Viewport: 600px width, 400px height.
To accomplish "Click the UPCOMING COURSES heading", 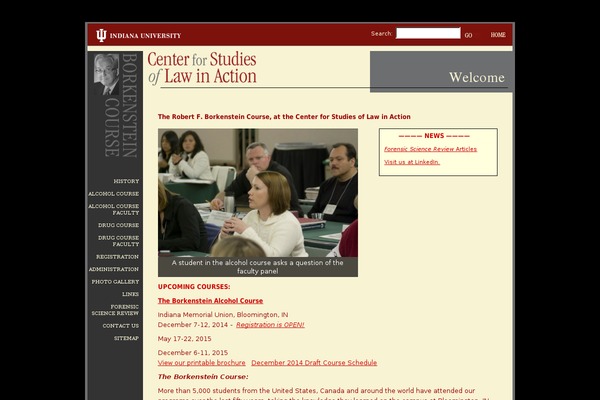I will (x=194, y=287).
